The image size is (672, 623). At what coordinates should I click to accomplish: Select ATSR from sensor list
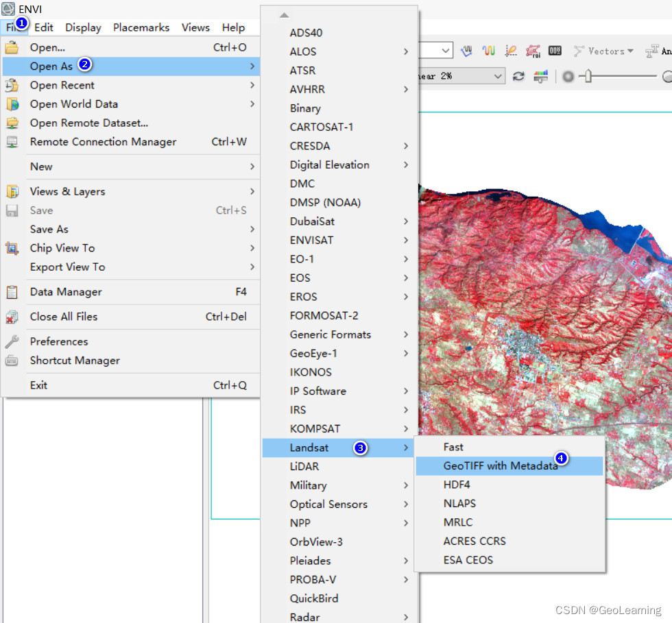(339, 71)
